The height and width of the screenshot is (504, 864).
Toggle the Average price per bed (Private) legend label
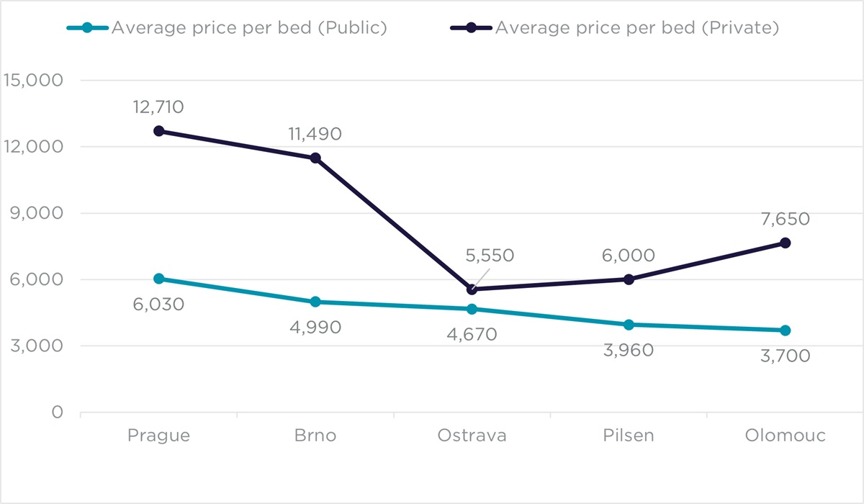pos(638,28)
